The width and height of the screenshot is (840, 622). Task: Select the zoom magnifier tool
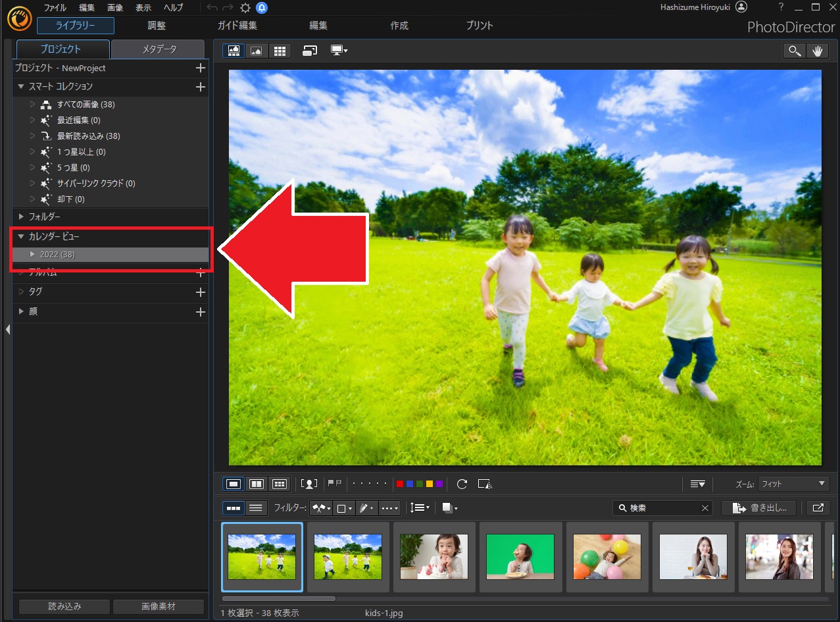click(x=795, y=51)
